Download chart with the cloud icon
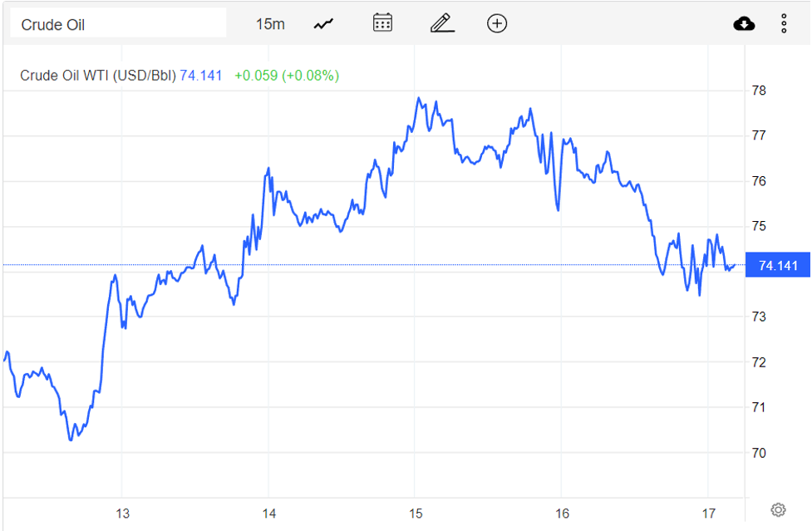The height and width of the screenshot is (531, 812). click(744, 24)
